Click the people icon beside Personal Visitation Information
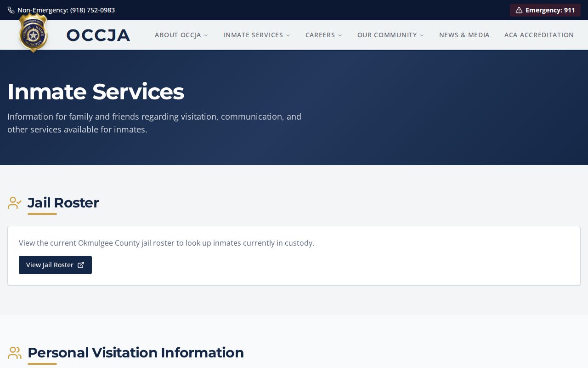588x368 pixels. click(15, 353)
